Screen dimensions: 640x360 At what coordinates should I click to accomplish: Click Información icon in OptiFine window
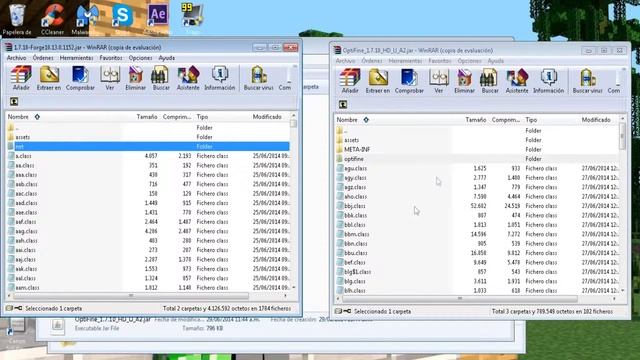549,81
